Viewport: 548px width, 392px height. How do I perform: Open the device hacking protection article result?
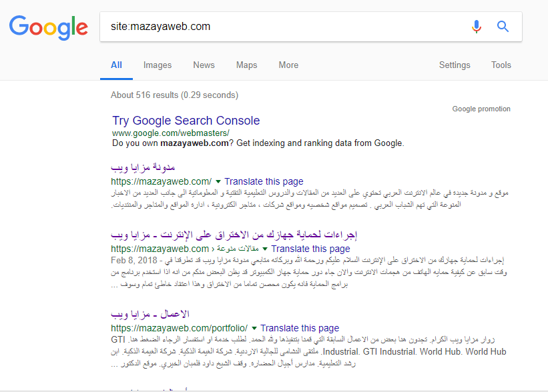coord(235,235)
